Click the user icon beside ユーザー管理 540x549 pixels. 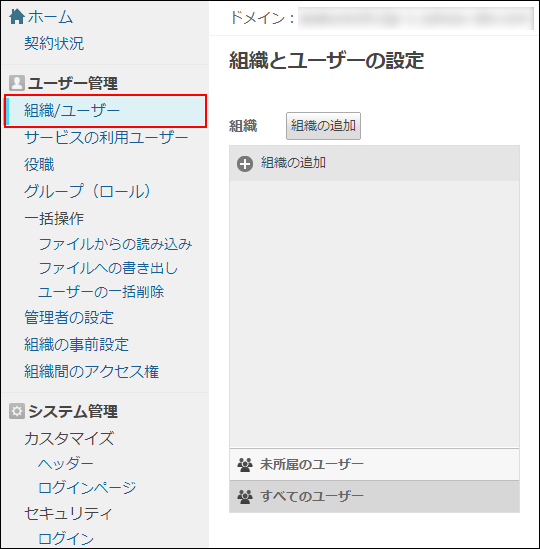(x=16, y=83)
